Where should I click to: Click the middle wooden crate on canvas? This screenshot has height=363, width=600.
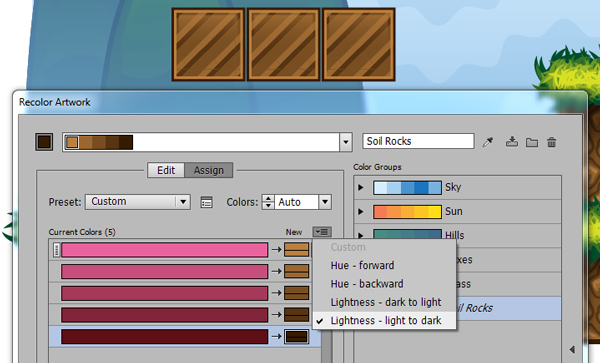(x=284, y=45)
